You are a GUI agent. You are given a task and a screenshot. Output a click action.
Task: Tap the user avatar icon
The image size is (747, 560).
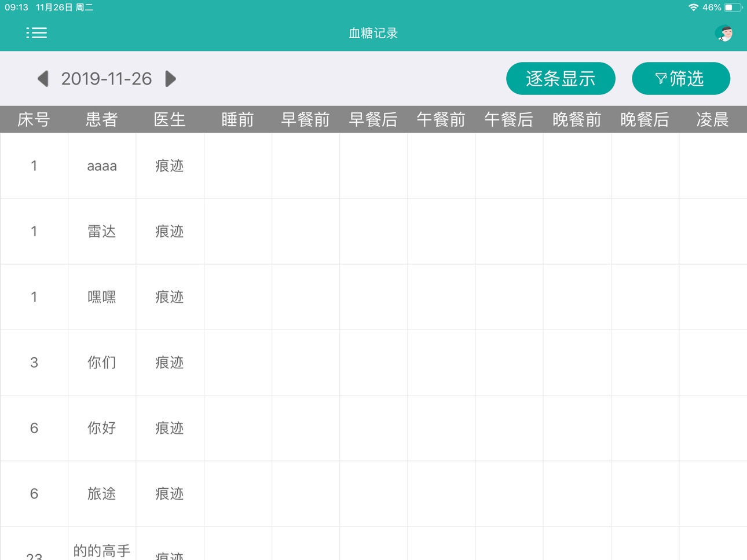point(724,33)
